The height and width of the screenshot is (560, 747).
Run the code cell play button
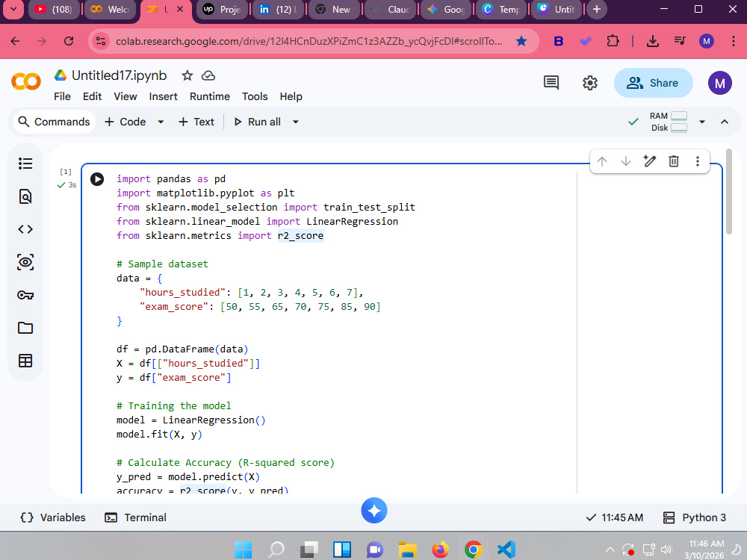point(97,179)
